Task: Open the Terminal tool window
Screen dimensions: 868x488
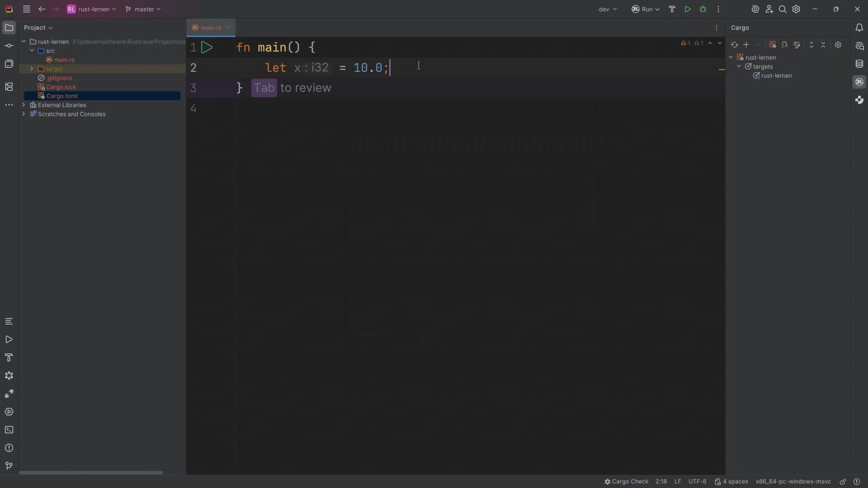Action: (x=9, y=430)
